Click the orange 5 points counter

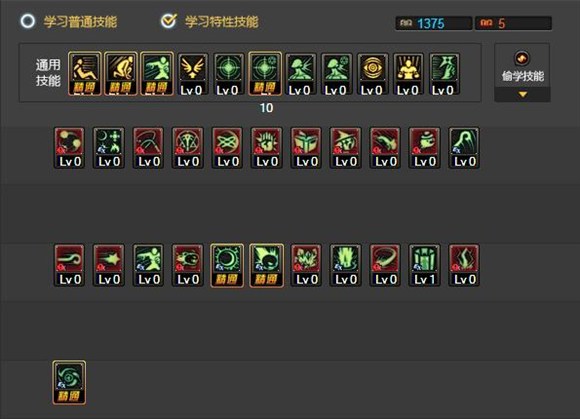513,23
